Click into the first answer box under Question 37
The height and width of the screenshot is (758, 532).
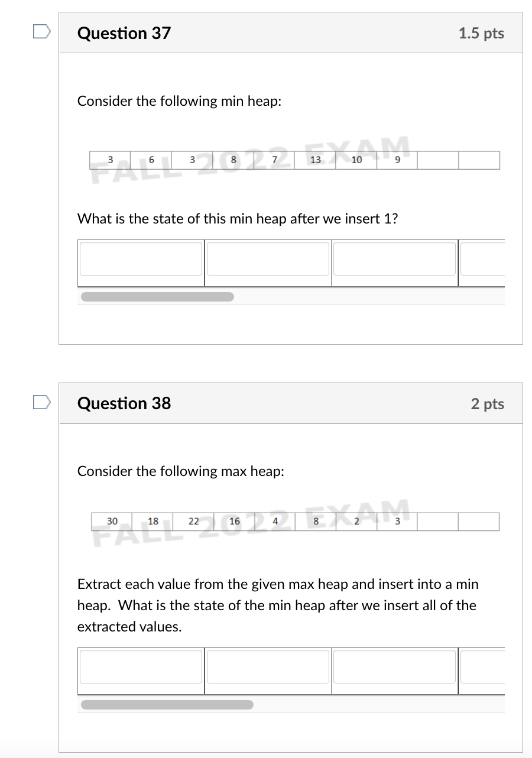point(141,258)
